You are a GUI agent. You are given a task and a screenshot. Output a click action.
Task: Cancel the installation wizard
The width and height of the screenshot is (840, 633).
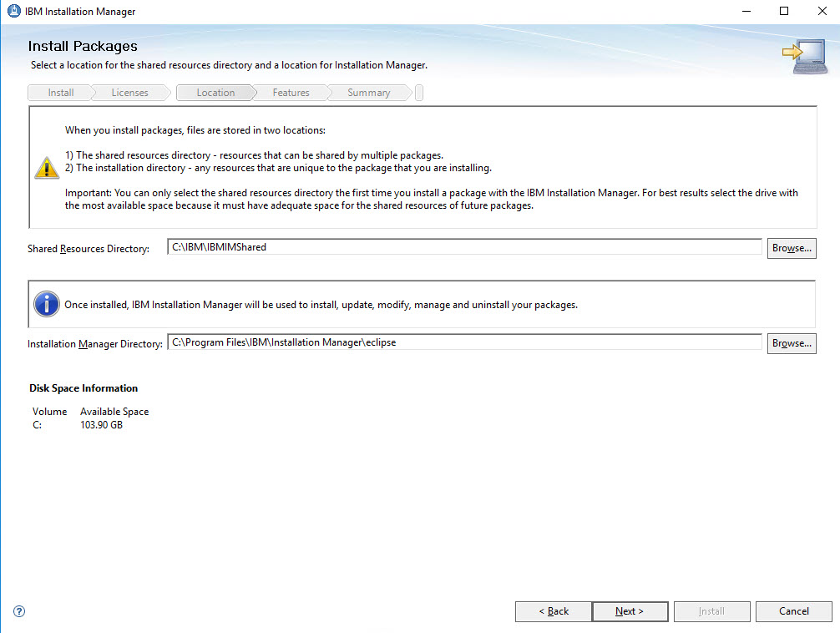point(793,611)
